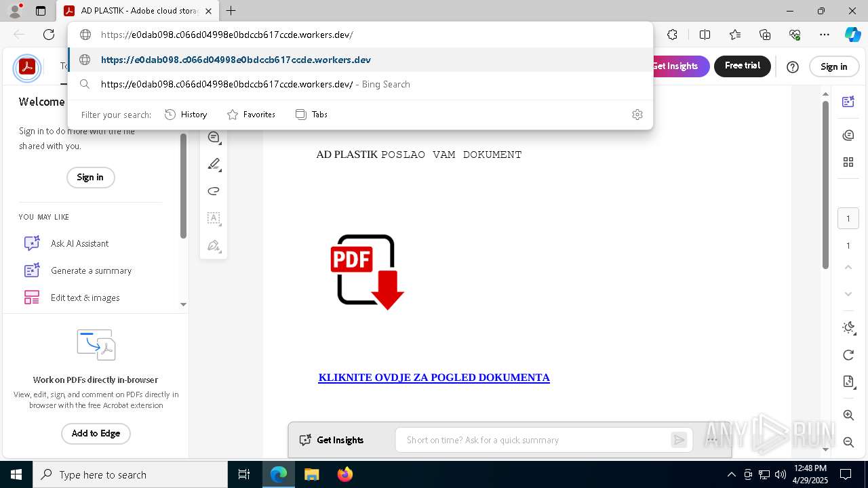
Task: Open Windows Start menu
Action: point(16,474)
